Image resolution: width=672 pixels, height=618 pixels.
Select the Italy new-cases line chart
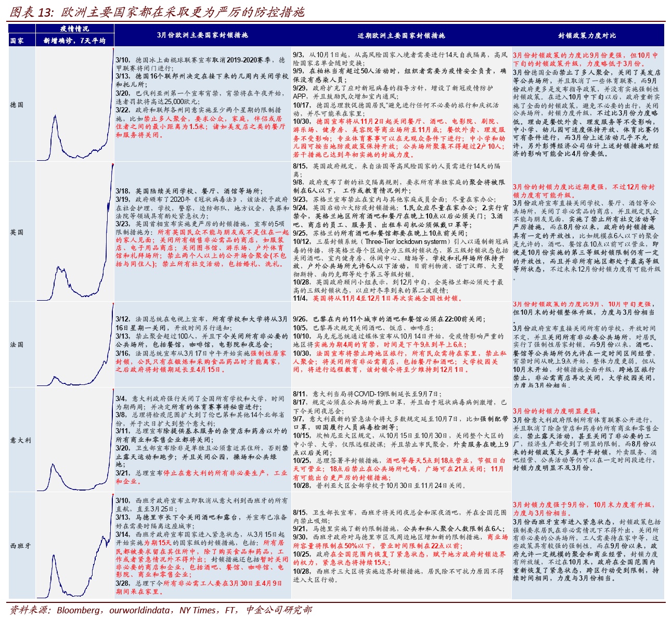[x=74, y=440]
